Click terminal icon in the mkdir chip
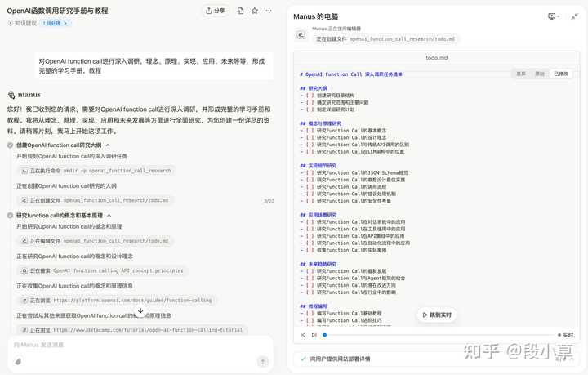The height and width of the screenshot is (375, 588). click(24, 171)
